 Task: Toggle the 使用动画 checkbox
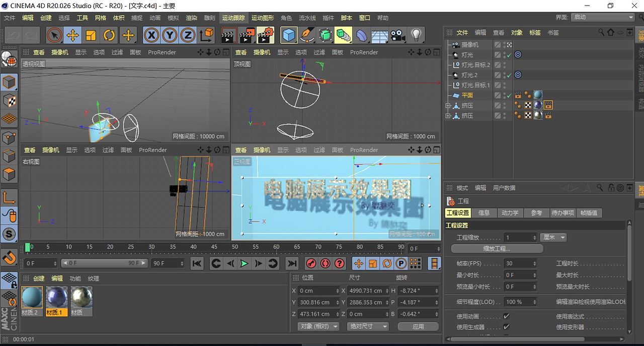[506, 316]
